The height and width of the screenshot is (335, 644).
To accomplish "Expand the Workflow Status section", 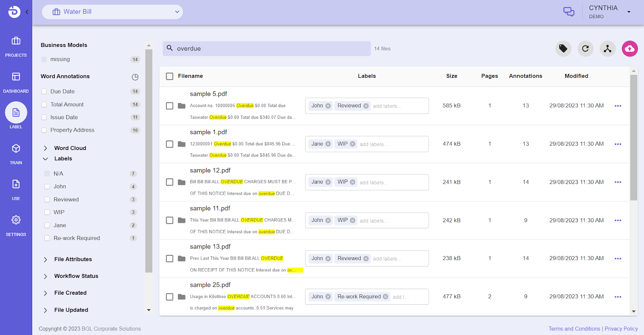I will [45, 276].
